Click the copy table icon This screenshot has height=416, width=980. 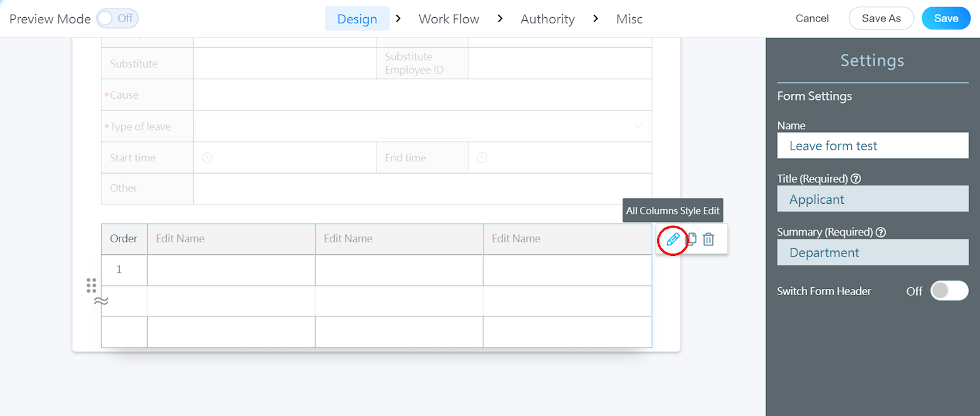[692, 239]
